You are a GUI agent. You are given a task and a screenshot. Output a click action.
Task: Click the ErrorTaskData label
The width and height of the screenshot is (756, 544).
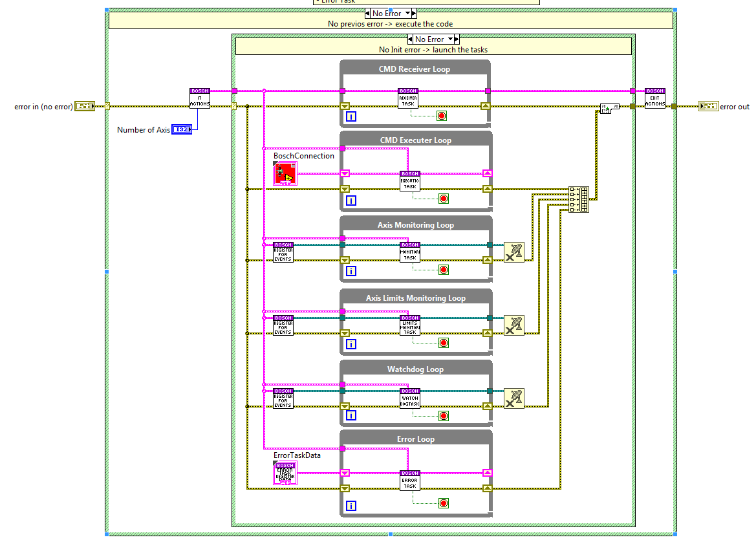297,455
